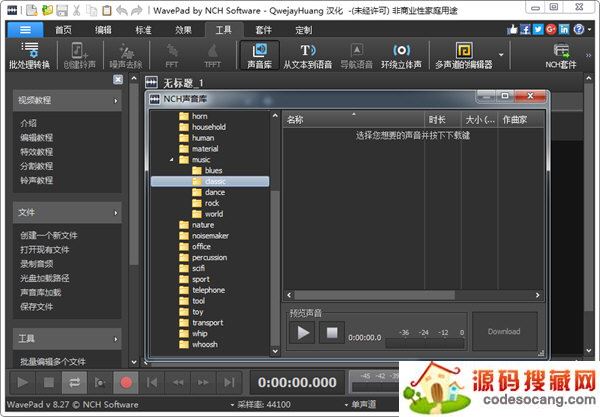Screen dimensions: 600x417
Task: Collapse the music folder tree node
Action: point(172,160)
